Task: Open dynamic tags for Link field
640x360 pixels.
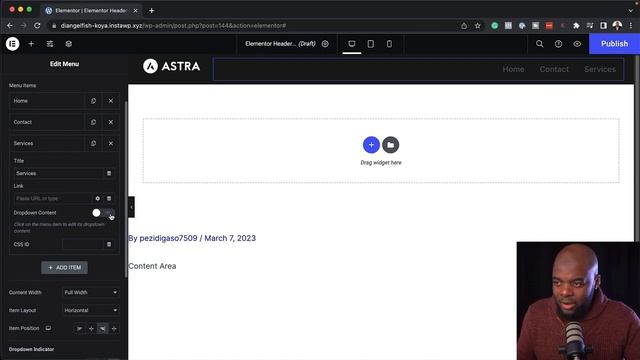Action: [x=109, y=198]
